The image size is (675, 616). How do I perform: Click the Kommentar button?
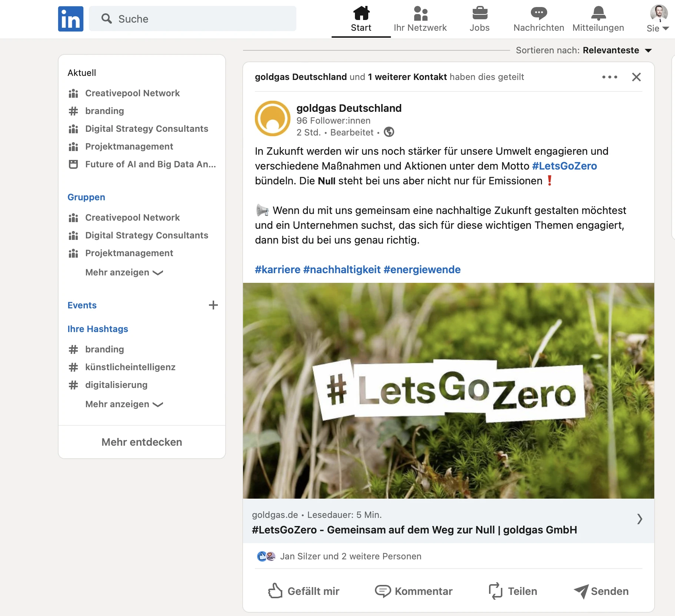(x=414, y=591)
